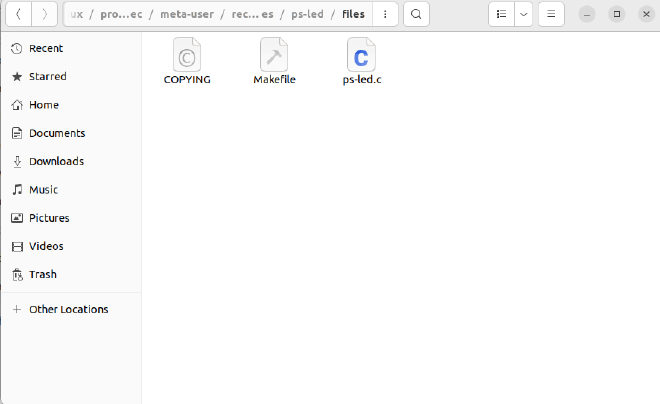Go forward with the right arrow

point(44,14)
